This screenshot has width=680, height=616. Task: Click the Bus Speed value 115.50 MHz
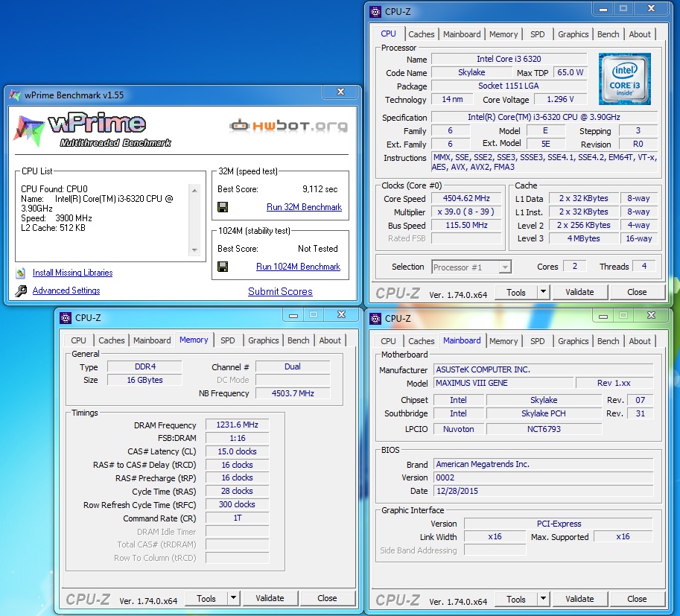466,225
